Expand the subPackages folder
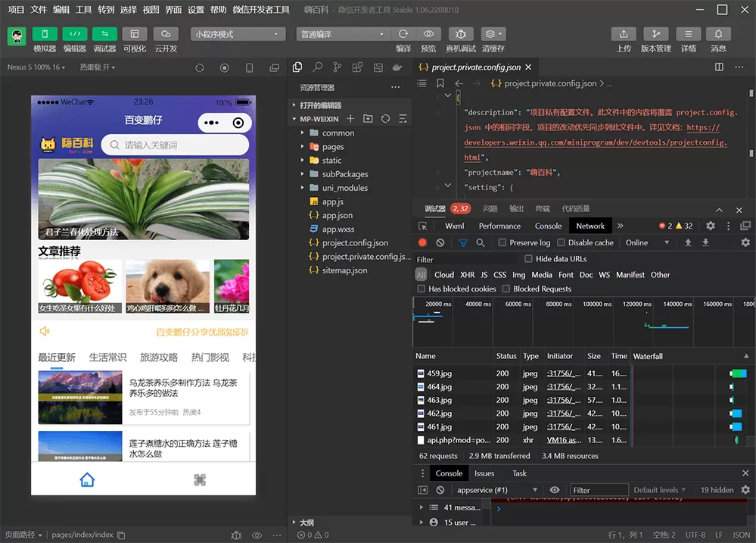This screenshot has width=756, height=543. (344, 174)
